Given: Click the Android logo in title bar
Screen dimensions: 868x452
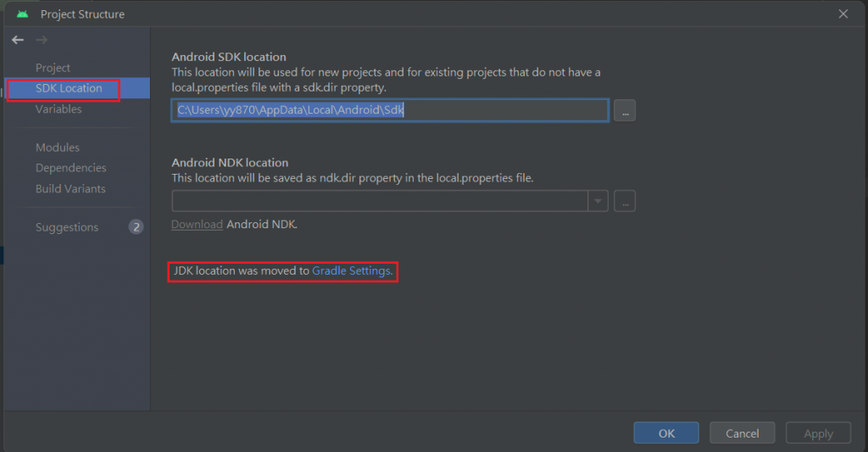Looking at the screenshot, I should (x=22, y=14).
